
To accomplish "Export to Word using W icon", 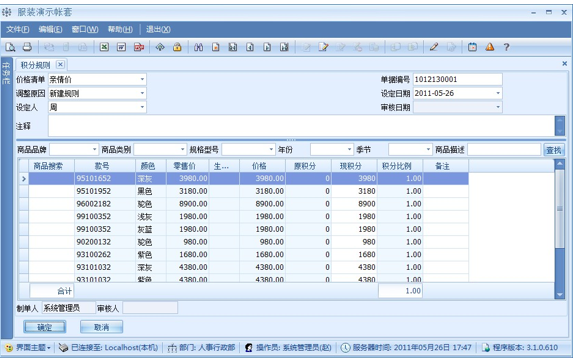I will (x=121, y=47).
